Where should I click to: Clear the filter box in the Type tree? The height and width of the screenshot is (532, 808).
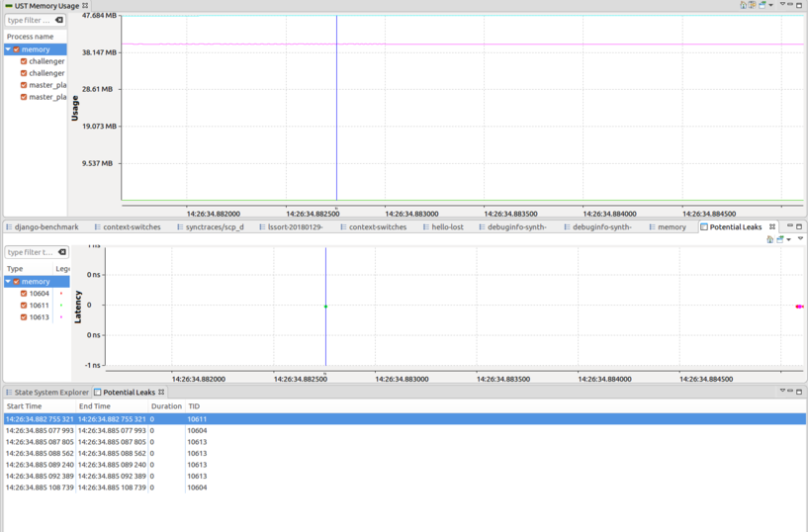point(61,253)
